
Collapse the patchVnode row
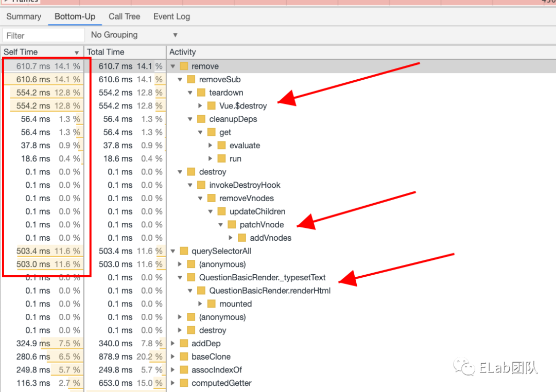[x=220, y=225]
